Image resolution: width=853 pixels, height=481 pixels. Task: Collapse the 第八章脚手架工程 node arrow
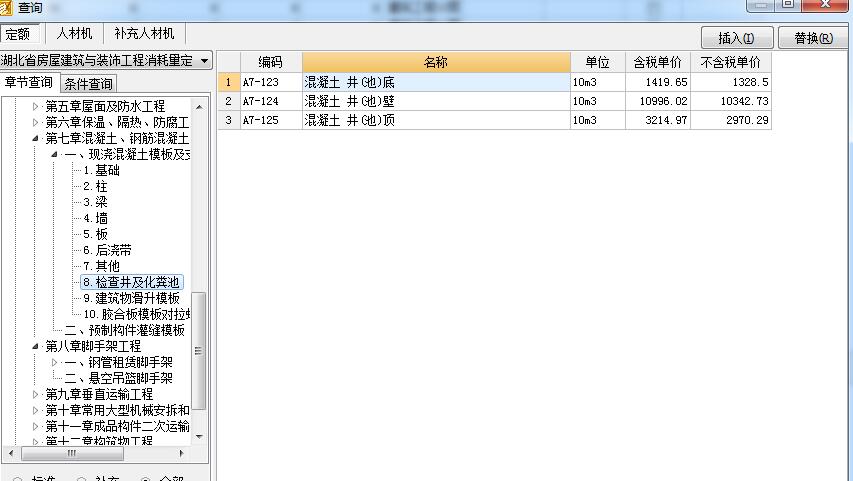[x=35, y=346]
